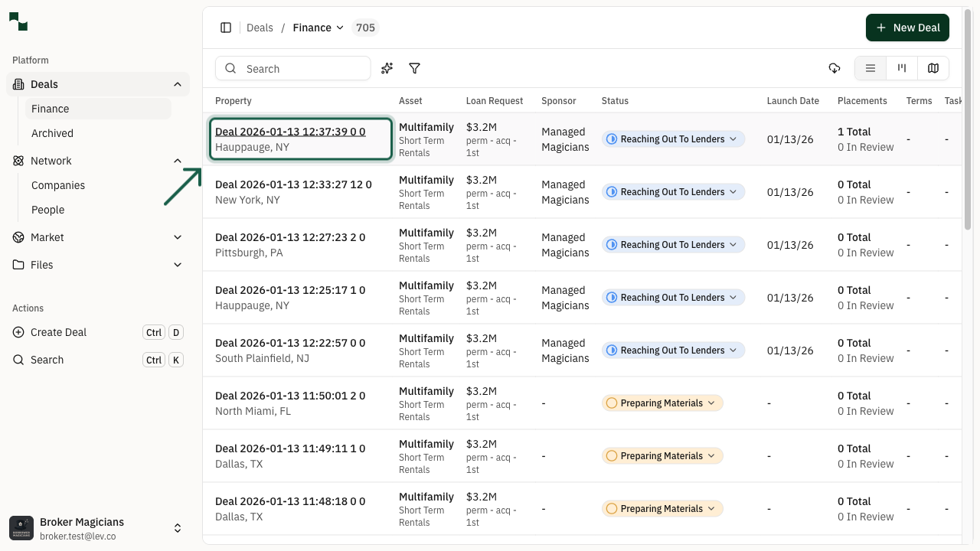Screen dimensions: 980x551
Task: Switch to the map view icon
Action: click(x=933, y=68)
